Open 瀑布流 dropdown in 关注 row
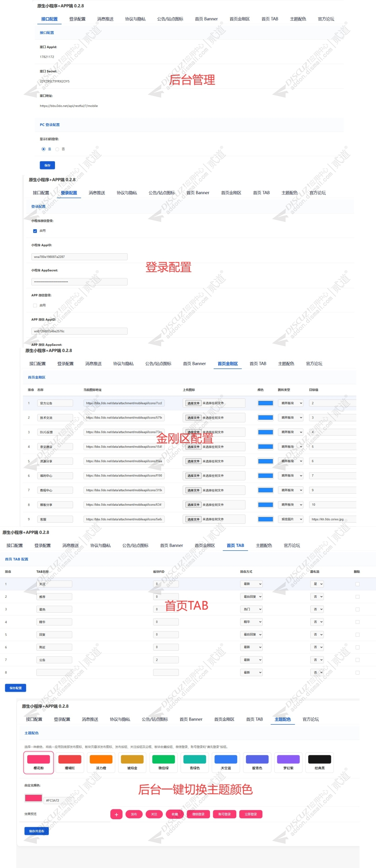 (x=317, y=584)
